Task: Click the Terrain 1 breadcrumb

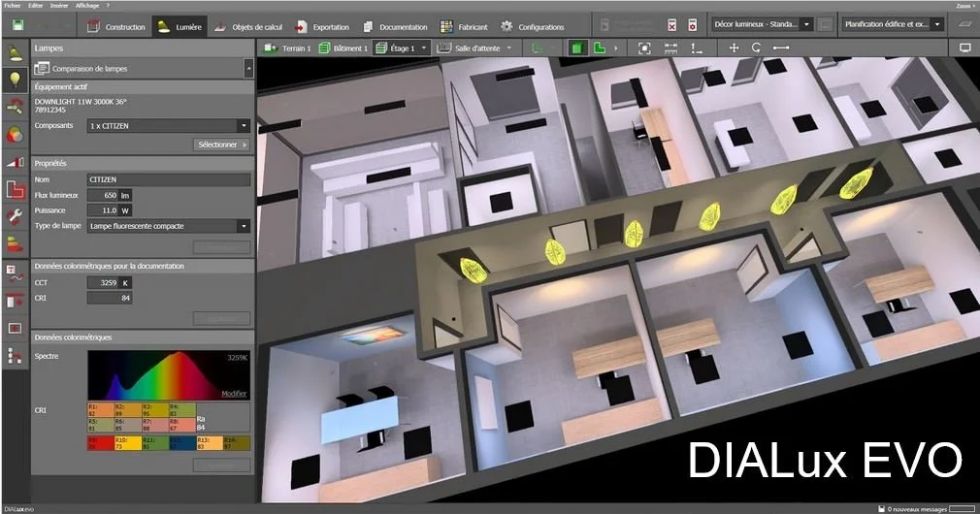Action: pyautogui.click(x=287, y=48)
